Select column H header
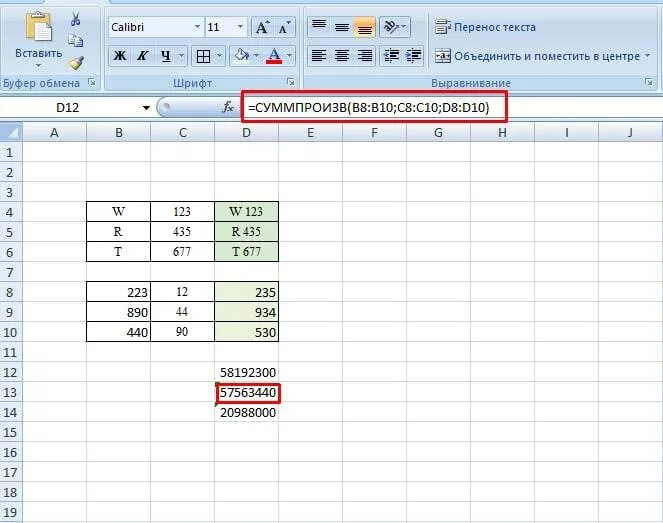663x523 pixels. click(x=502, y=133)
